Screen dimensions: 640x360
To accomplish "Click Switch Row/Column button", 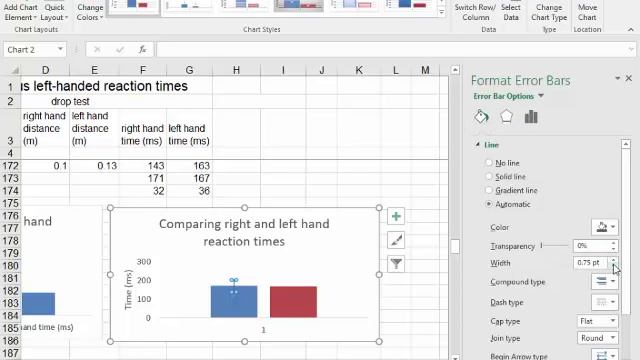I will (476, 12).
